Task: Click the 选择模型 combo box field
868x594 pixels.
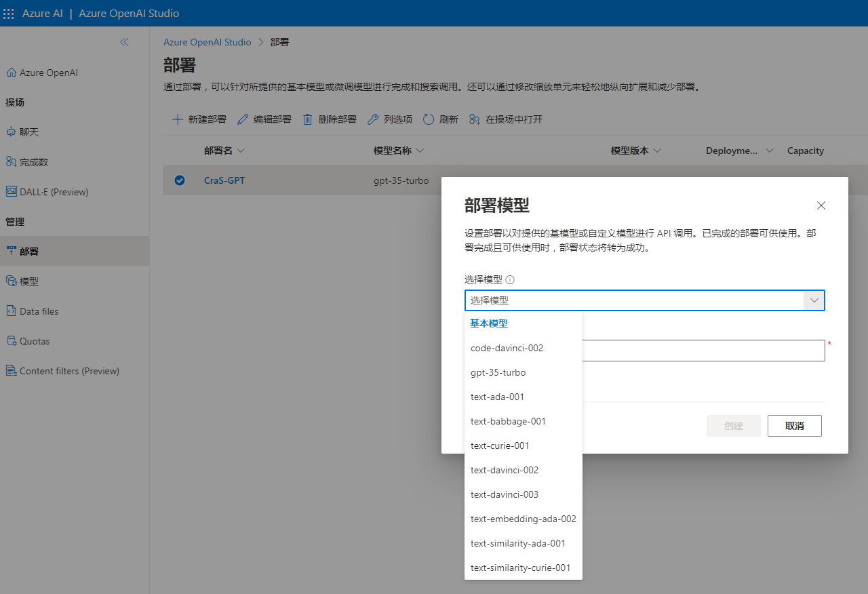Action: 645,300
